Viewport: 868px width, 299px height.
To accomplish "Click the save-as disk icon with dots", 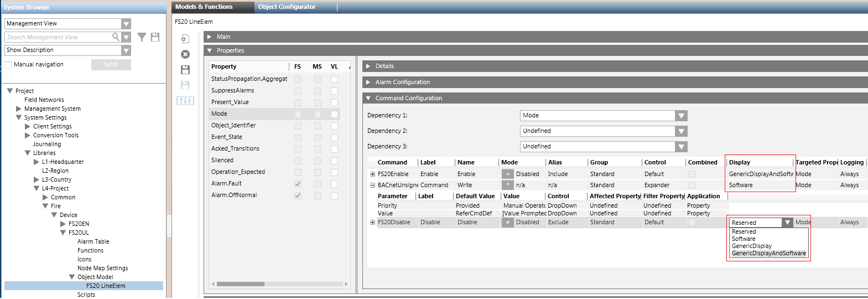I will pyautogui.click(x=185, y=85).
